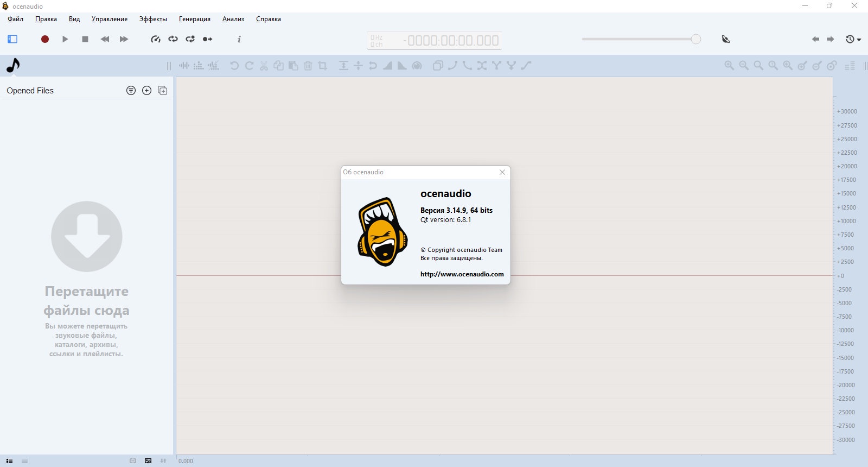Image resolution: width=868 pixels, height=467 pixels.
Task: Toggle the dot-with-arrow playback option
Action: pyautogui.click(x=208, y=39)
